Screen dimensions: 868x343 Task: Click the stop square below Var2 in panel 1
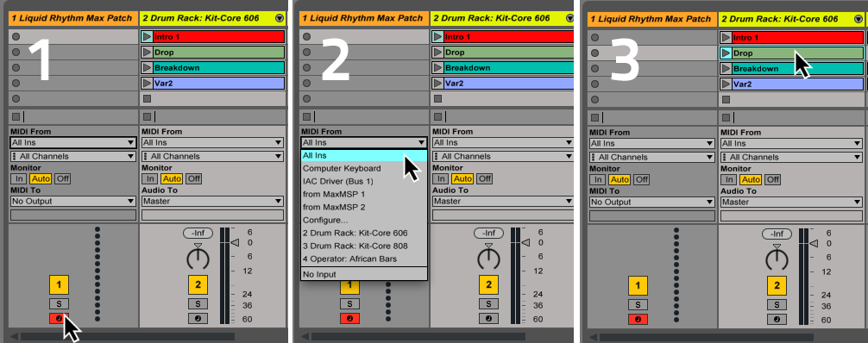[x=147, y=99]
